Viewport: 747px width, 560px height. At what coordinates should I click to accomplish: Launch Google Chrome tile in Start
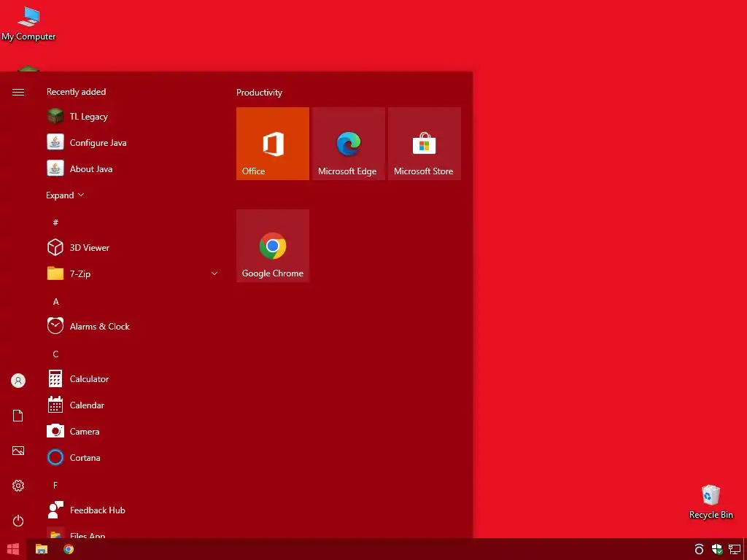(273, 246)
